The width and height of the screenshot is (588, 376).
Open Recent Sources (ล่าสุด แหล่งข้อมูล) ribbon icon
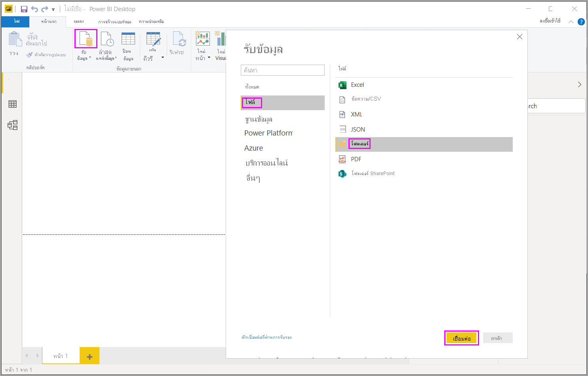pyautogui.click(x=107, y=39)
